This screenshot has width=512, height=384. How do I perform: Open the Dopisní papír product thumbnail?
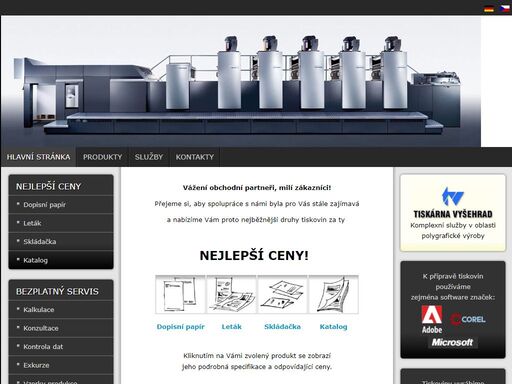pos(180,295)
